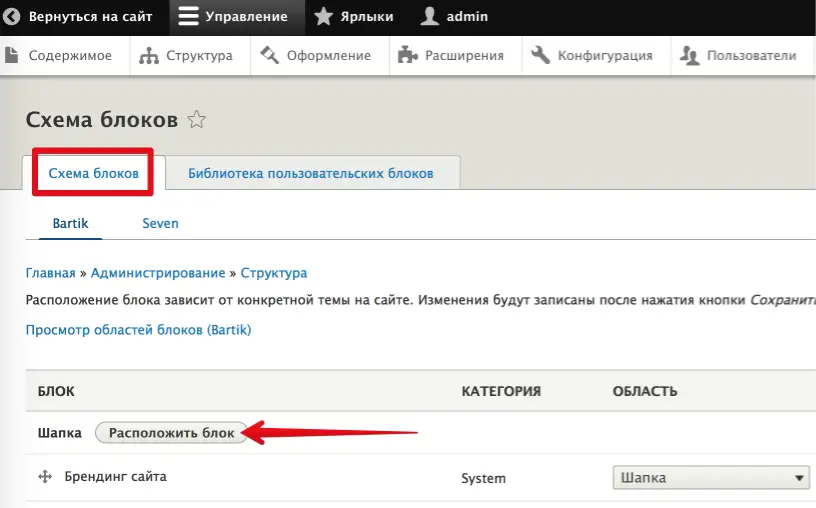816x508 pixels.
Task: Click the wrench icon for Конфигурация
Action: click(540, 56)
